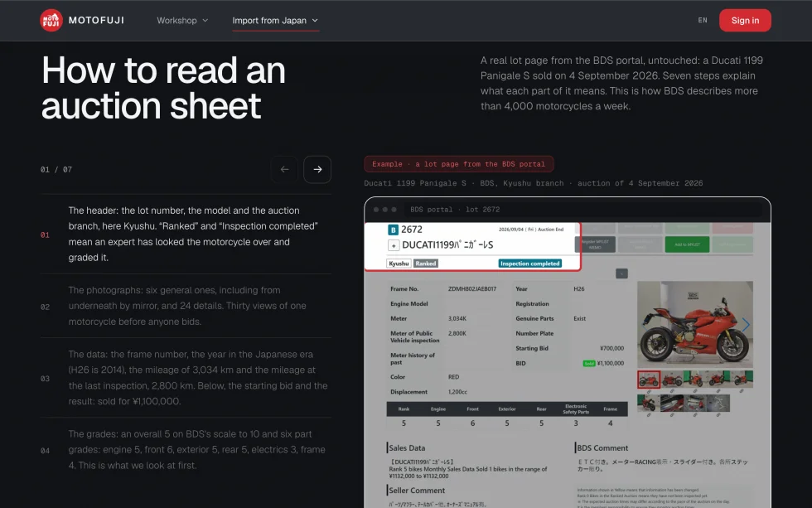The width and height of the screenshot is (812, 508).
Task: Click the DUCATI1199 model title text
Action: (447, 245)
